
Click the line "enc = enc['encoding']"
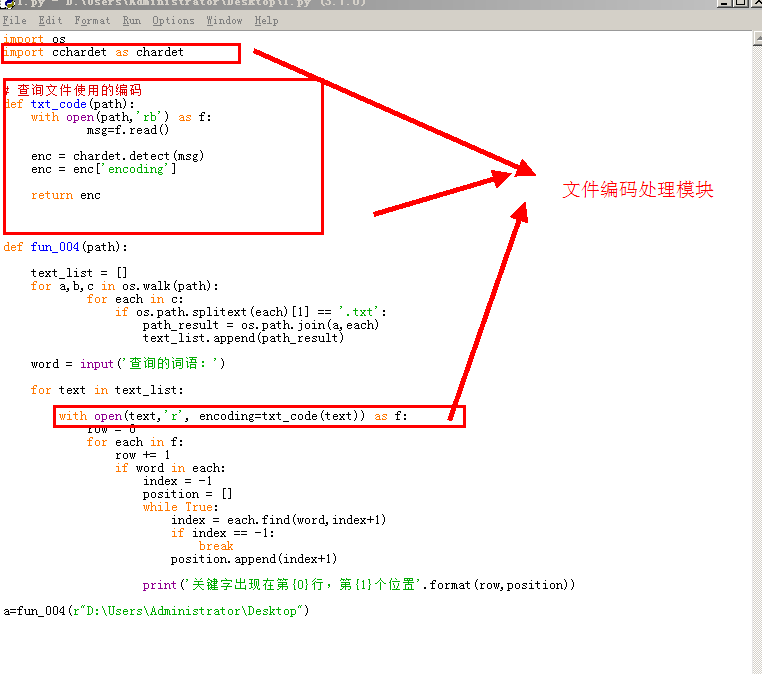(104, 169)
